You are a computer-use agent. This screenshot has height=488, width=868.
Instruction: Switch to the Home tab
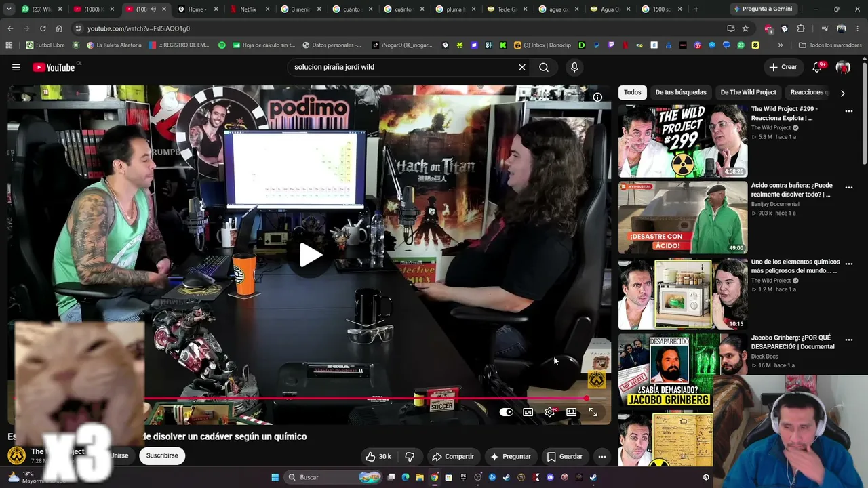tap(197, 9)
